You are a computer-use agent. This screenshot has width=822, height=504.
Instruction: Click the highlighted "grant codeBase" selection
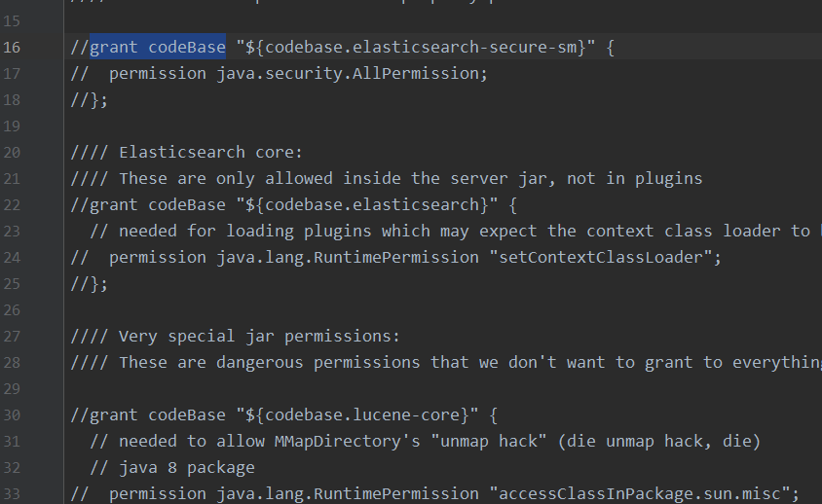[158, 47]
